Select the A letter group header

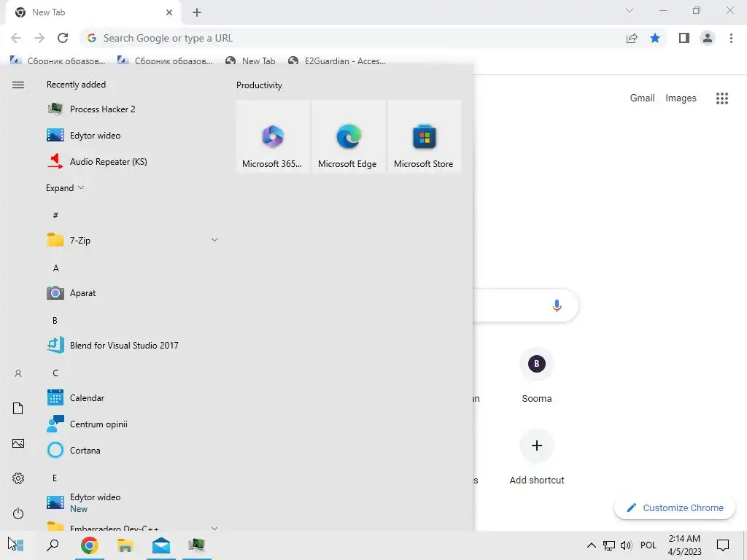[55, 268]
